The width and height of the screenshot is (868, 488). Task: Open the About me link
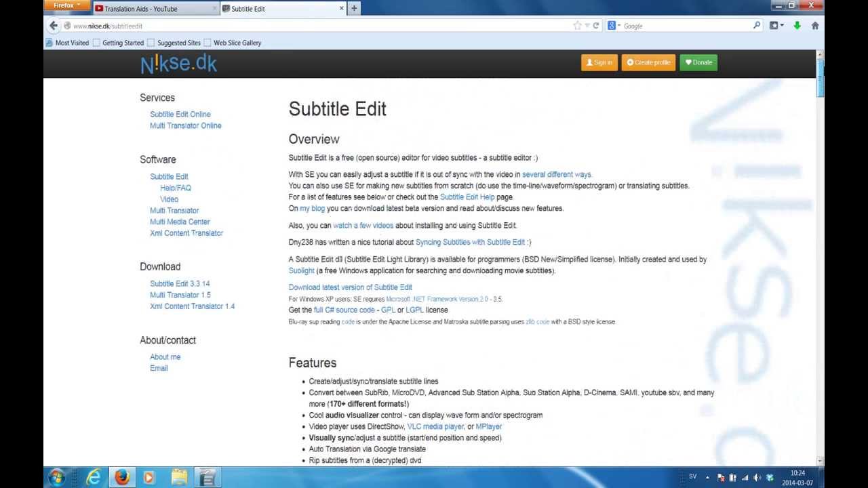(165, 357)
